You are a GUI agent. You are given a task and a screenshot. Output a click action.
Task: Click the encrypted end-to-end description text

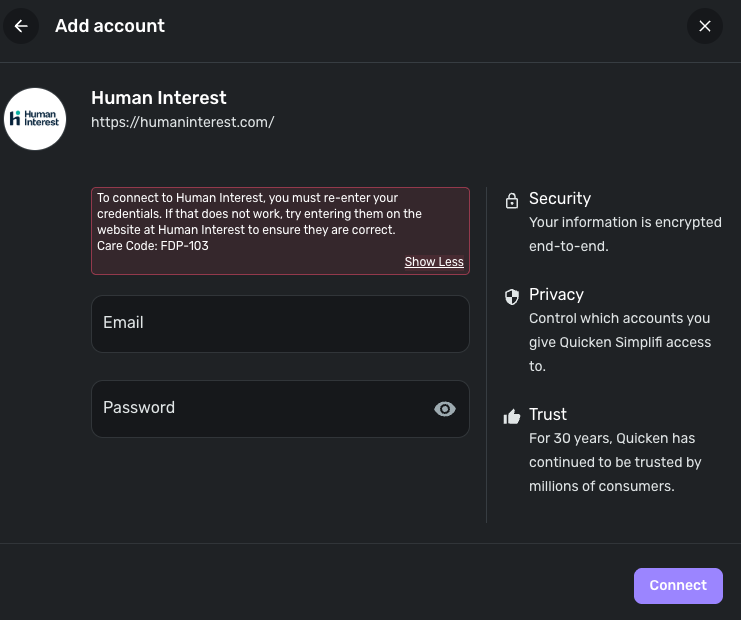coord(625,234)
